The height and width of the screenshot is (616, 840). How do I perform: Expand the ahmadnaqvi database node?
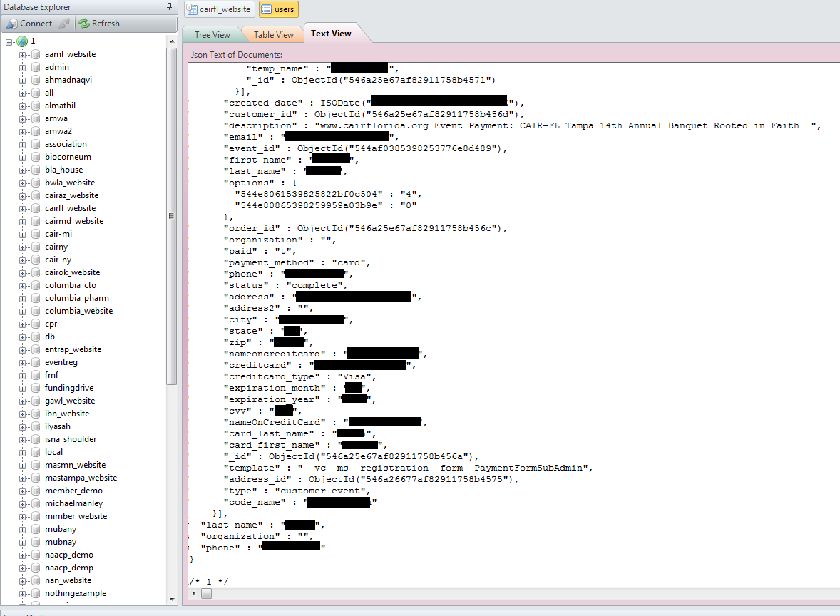(x=23, y=81)
